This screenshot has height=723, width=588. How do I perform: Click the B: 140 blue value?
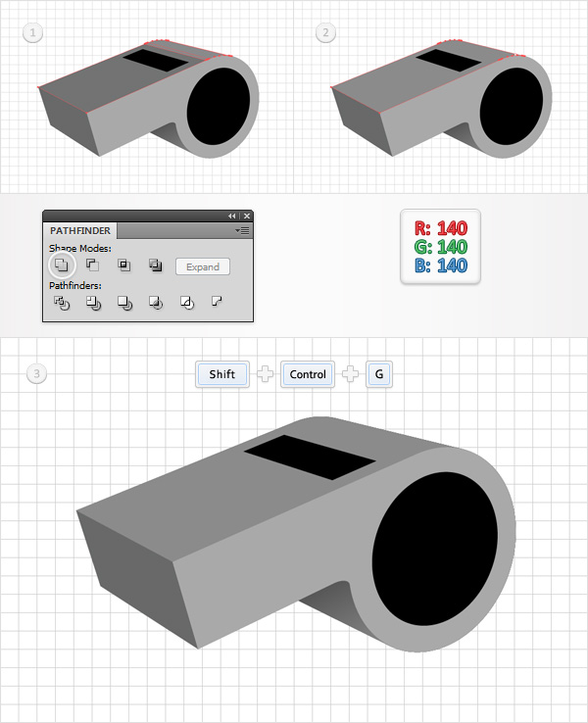tap(441, 265)
